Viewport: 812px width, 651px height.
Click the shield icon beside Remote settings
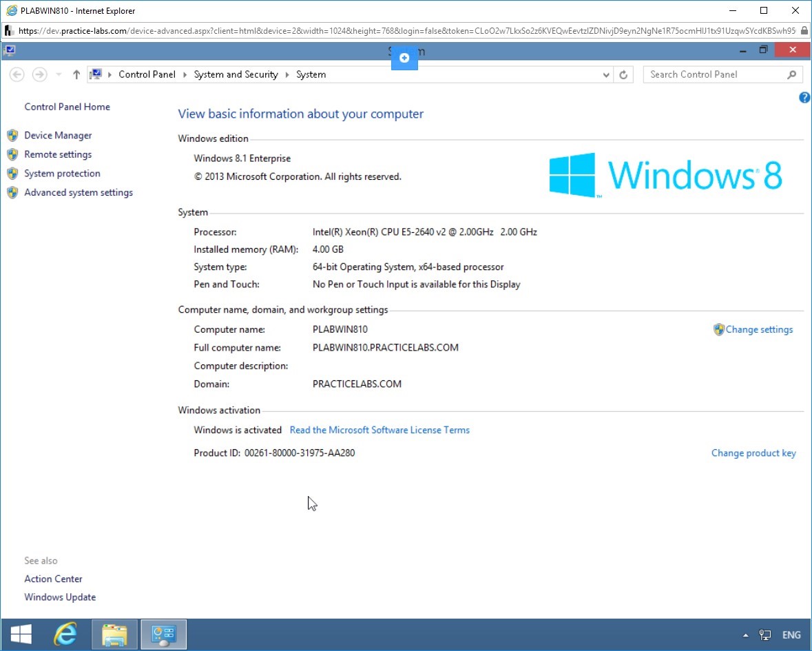[12, 154]
